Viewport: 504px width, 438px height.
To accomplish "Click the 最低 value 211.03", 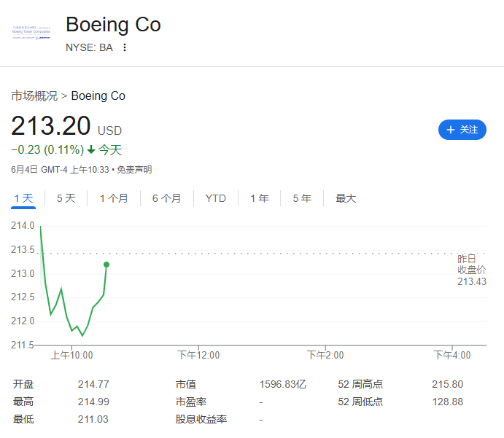I will (93, 419).
